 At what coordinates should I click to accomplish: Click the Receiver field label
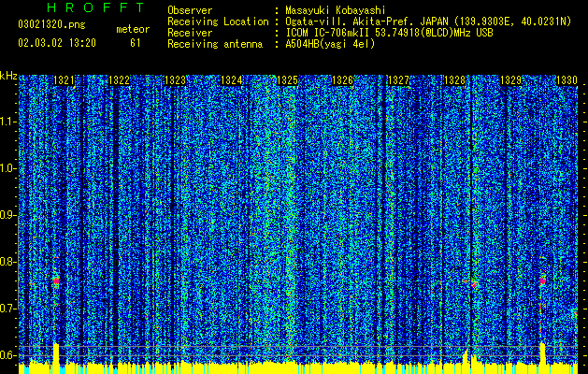190,33
